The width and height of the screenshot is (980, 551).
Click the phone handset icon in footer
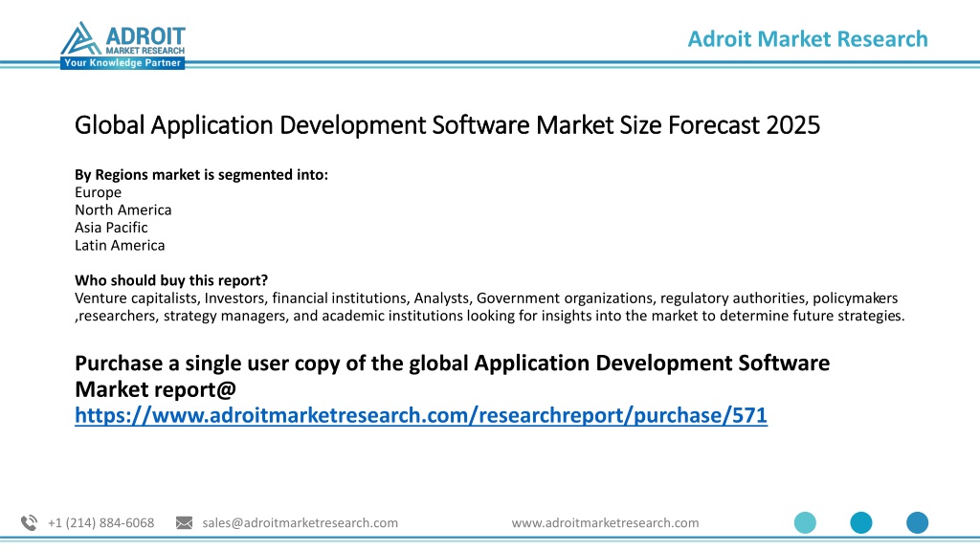pyautogui.click(x=29, y=523)
